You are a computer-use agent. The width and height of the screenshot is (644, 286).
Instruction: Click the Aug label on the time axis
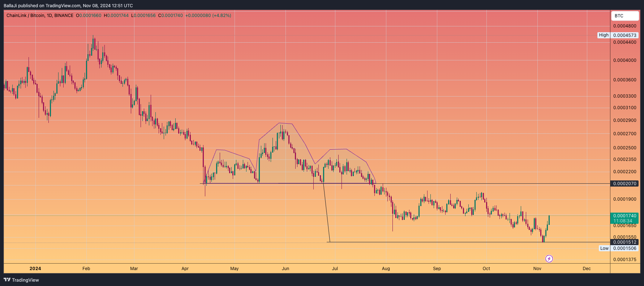point(386,268)
